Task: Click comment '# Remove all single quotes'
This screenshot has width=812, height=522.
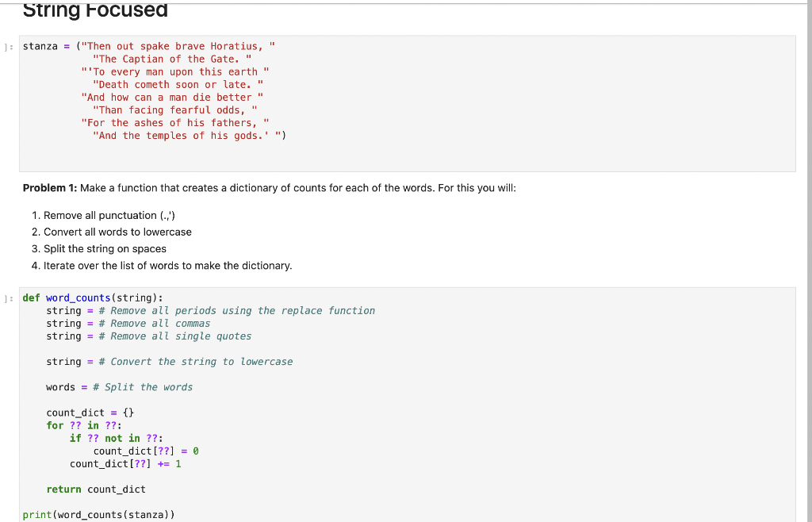Action: [175, 336]
